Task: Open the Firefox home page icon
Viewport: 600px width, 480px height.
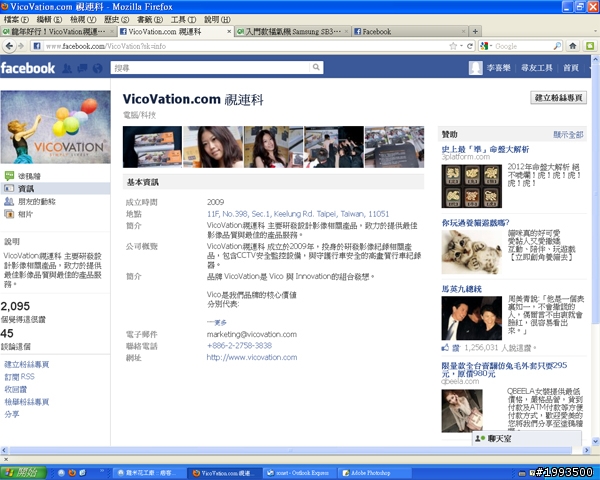Action: coord(572,46)
